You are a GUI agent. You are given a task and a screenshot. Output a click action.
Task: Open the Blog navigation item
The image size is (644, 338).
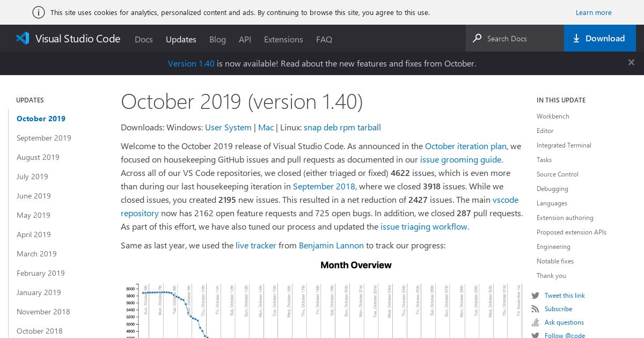coord(217,39)
